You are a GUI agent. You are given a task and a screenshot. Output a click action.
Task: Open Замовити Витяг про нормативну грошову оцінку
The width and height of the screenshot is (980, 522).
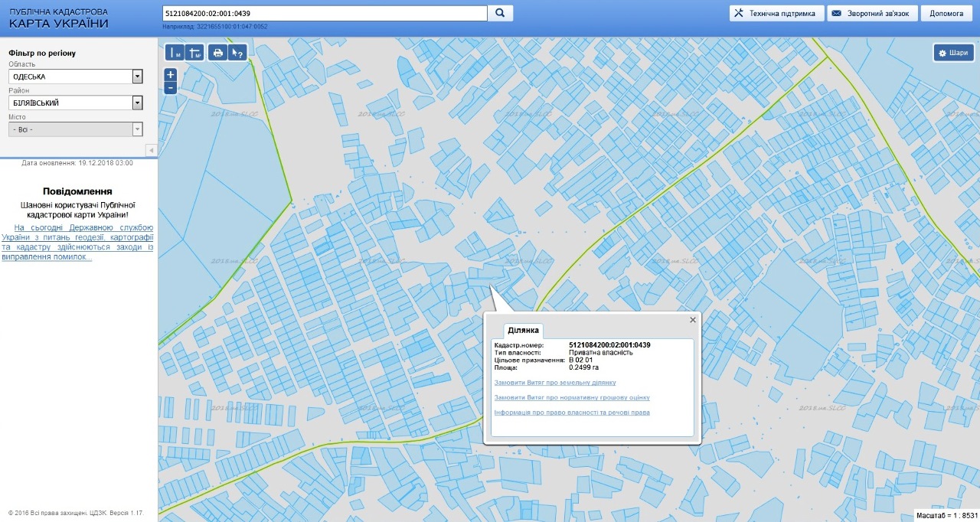[x=572, y=397]
